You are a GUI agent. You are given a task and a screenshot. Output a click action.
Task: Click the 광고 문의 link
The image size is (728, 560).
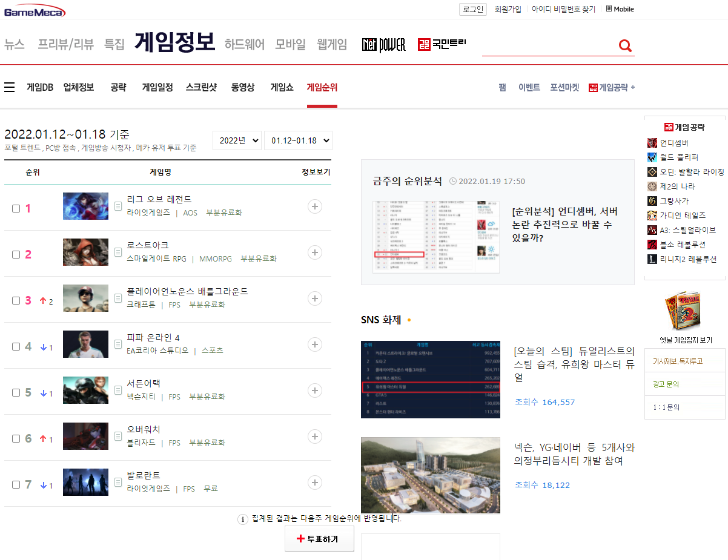[666, 384]
